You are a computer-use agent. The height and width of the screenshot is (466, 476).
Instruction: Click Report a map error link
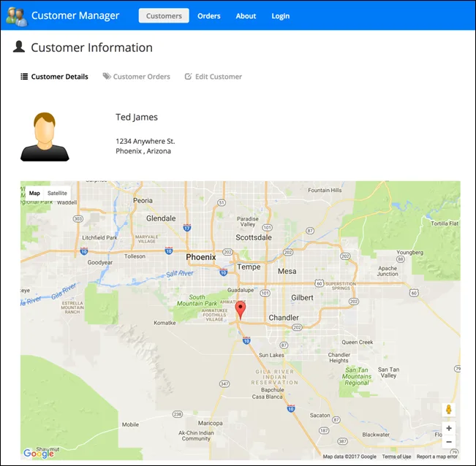pyautogui.click(x=437, y=457)
